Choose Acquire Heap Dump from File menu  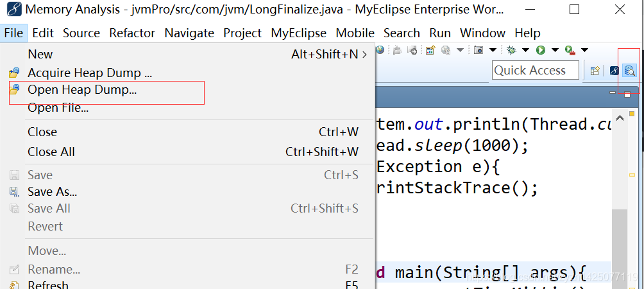point(188,73)
